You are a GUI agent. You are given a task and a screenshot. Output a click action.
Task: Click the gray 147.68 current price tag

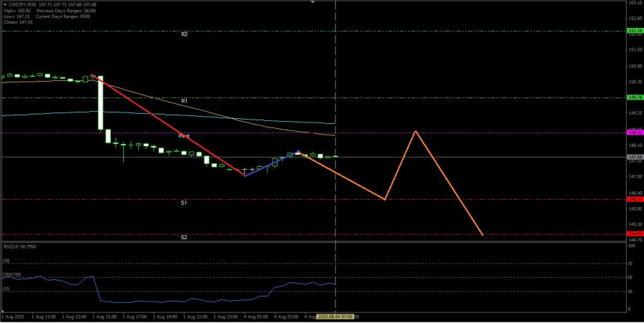click(635, 157)
